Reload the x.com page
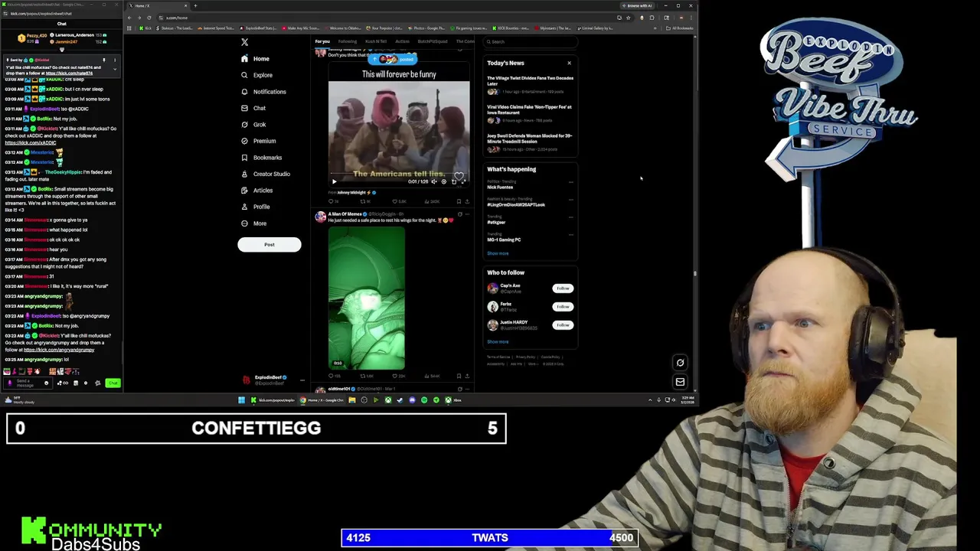Screen dimensions: 980x551 coord(149,18)
